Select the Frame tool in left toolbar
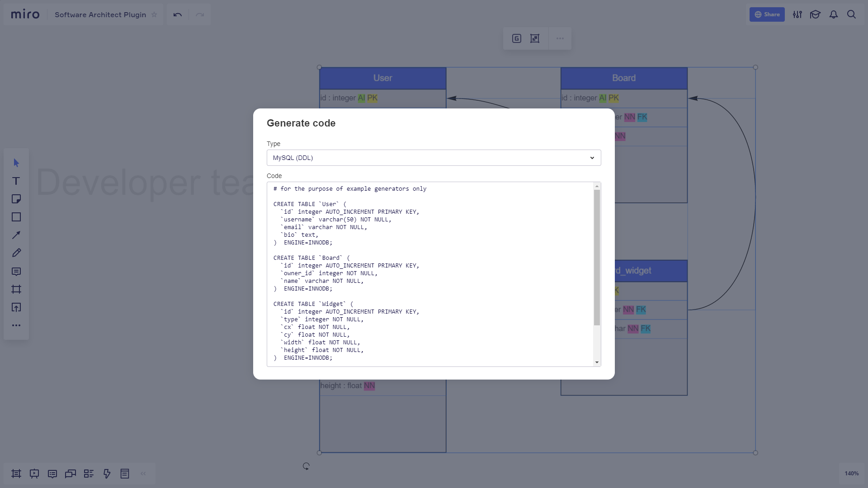This screenshot has width=868, height=488. click(x=16, y=289)
